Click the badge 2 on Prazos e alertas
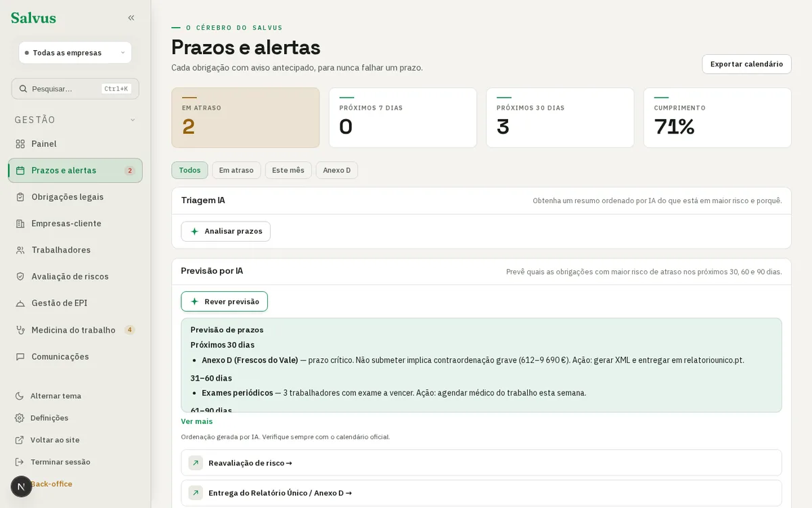 (130, 171)
